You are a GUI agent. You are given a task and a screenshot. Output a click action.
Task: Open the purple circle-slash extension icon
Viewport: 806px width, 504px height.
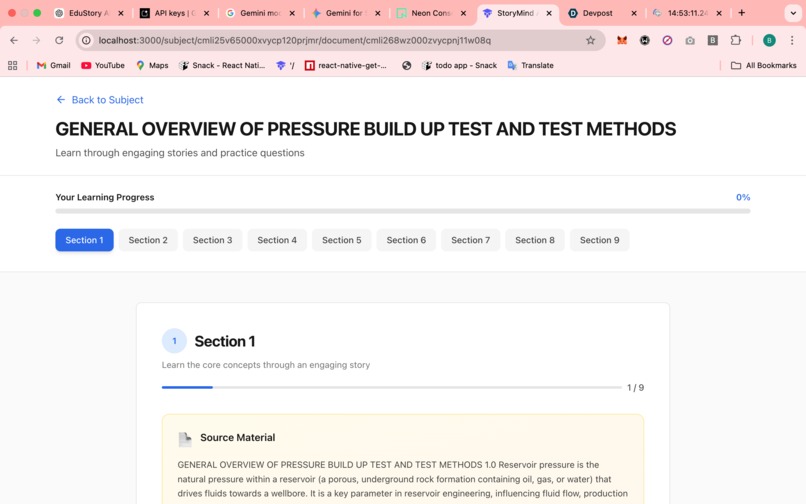pos(667,40)
